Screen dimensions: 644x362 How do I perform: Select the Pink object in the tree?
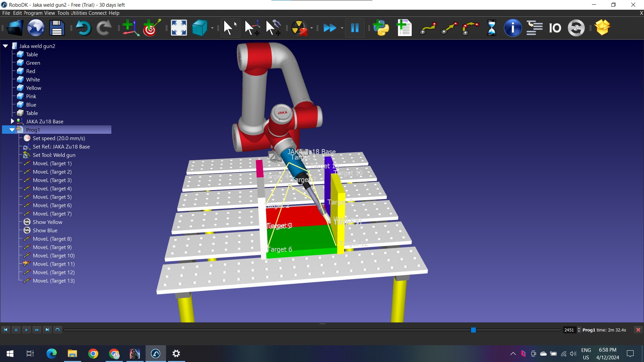click(31, 96)
